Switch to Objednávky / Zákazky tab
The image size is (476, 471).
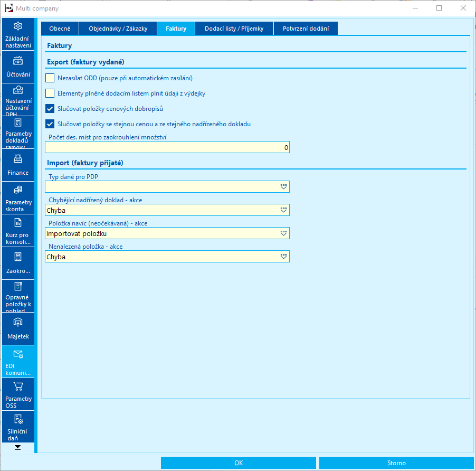tap(118, 29)
